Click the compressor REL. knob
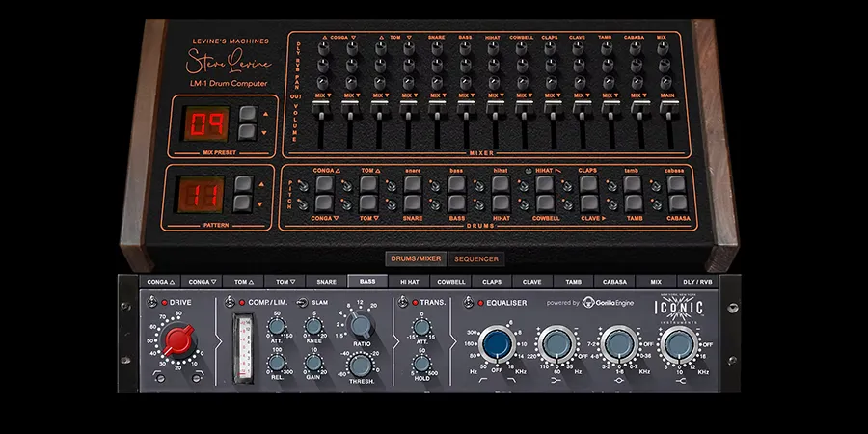 [x=276, y=363]
